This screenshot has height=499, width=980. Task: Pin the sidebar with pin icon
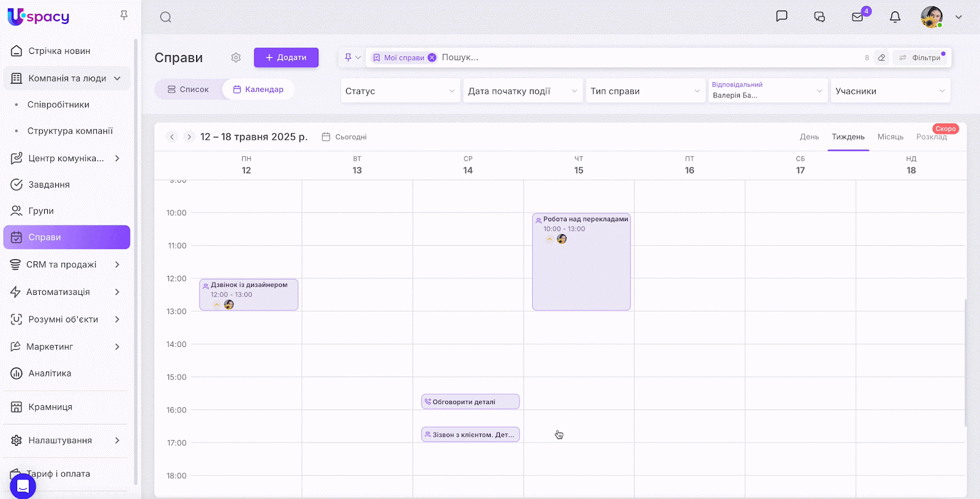point(124,15)
